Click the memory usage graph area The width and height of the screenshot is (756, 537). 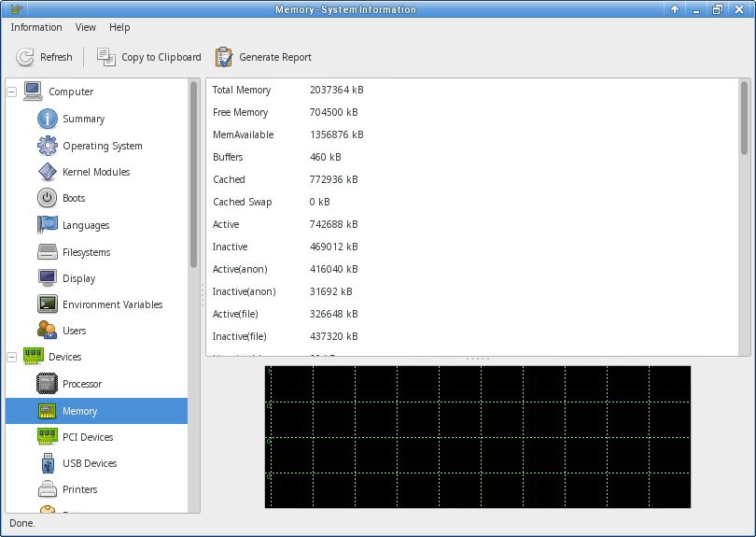pyautogui.click(x=478, y=437)
